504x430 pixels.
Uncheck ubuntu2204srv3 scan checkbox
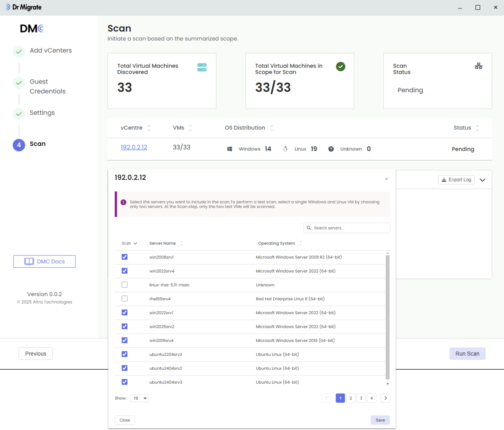[x=125, y=354]
